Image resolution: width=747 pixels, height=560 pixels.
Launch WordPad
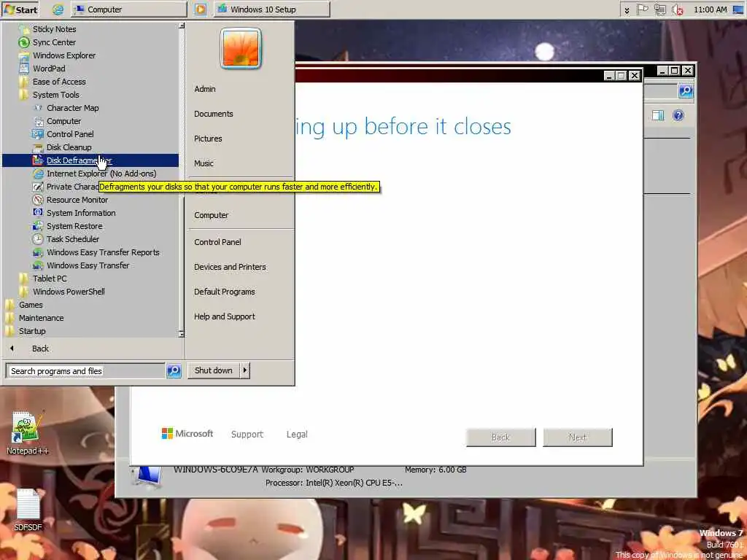49,69
